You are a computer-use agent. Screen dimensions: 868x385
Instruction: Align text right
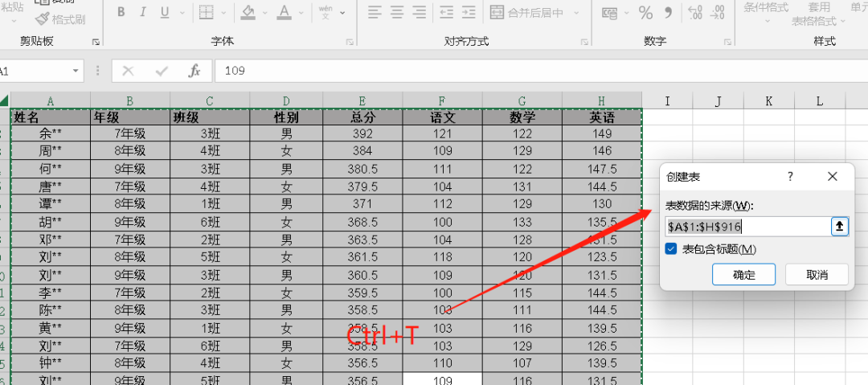(x=420, y=12)
